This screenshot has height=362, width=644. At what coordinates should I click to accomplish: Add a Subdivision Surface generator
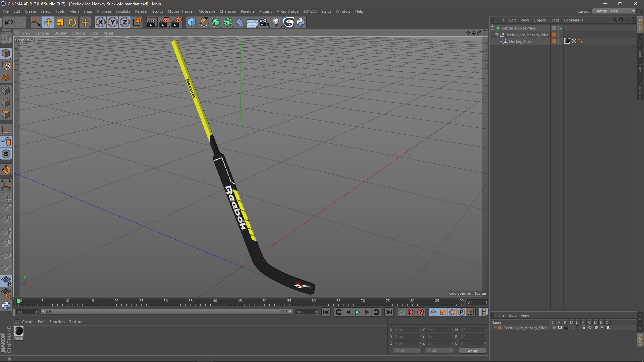point(216,22)
